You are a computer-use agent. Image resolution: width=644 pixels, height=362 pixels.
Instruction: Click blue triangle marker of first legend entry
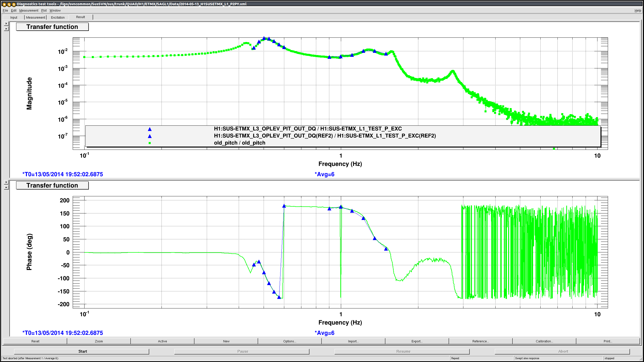(x=150, y=129)
